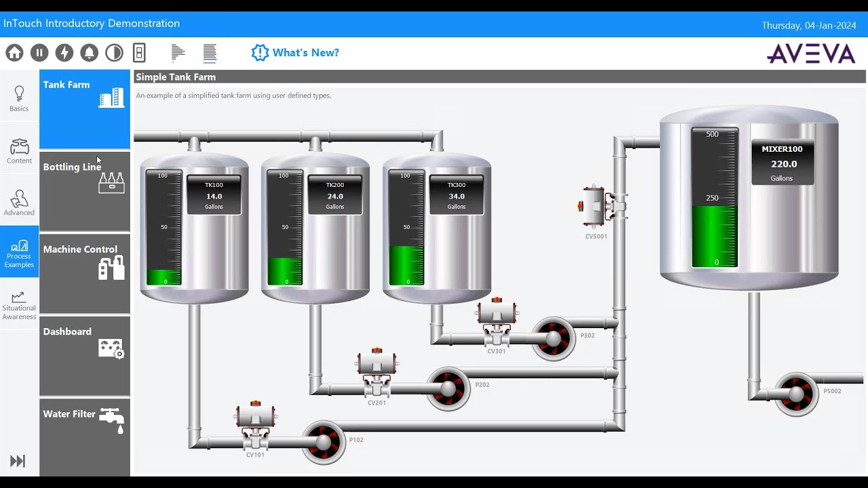Click the TK200 level gauge
This screenshot has width=868, height=488.
(x=285, y=228)
